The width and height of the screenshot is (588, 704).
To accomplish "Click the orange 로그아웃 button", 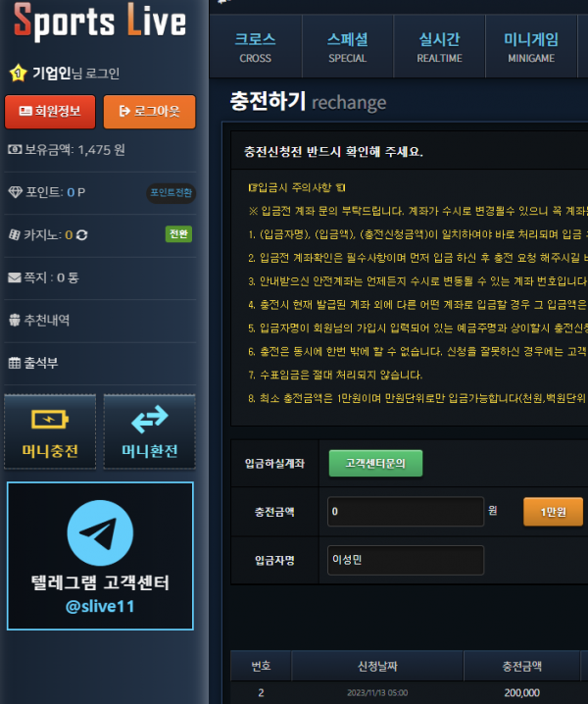I will (x=150, y=112).
